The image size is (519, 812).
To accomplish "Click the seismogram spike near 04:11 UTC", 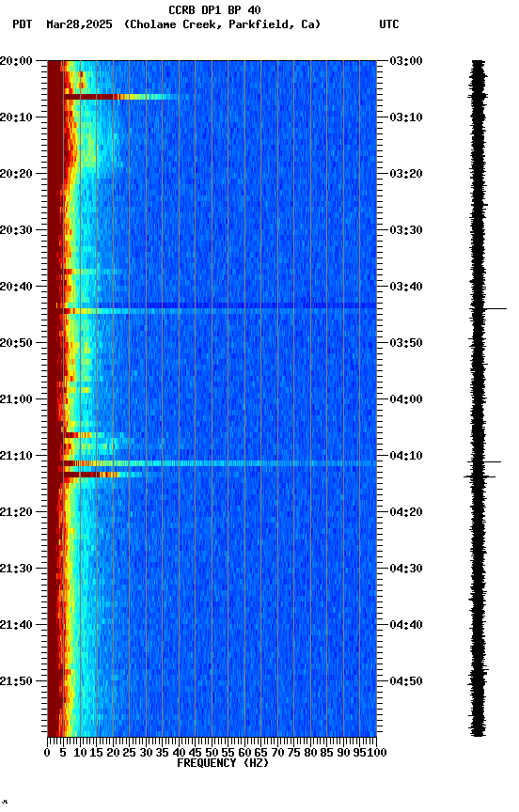I will [x=484, y=461].
